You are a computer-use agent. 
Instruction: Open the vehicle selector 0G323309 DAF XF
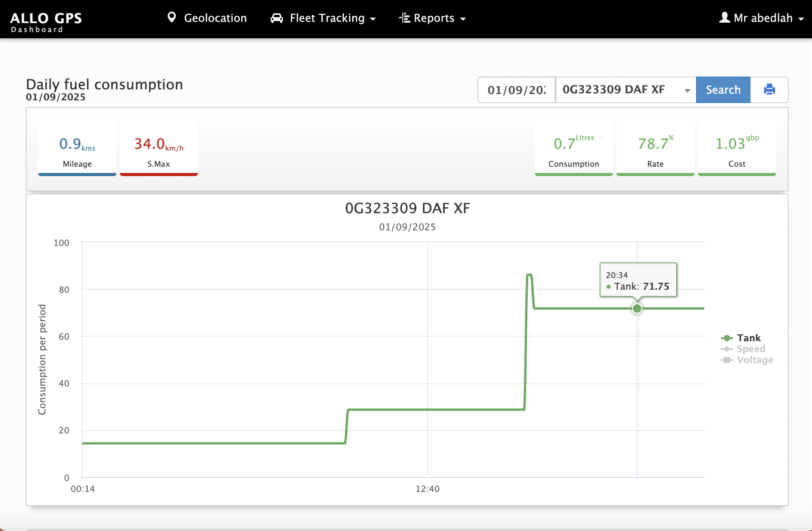pos(625,90)
